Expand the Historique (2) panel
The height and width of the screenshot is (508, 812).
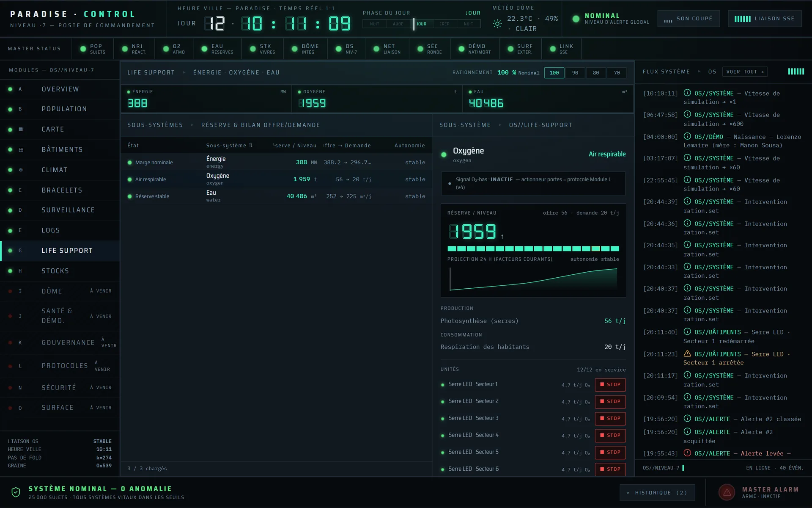657,492
